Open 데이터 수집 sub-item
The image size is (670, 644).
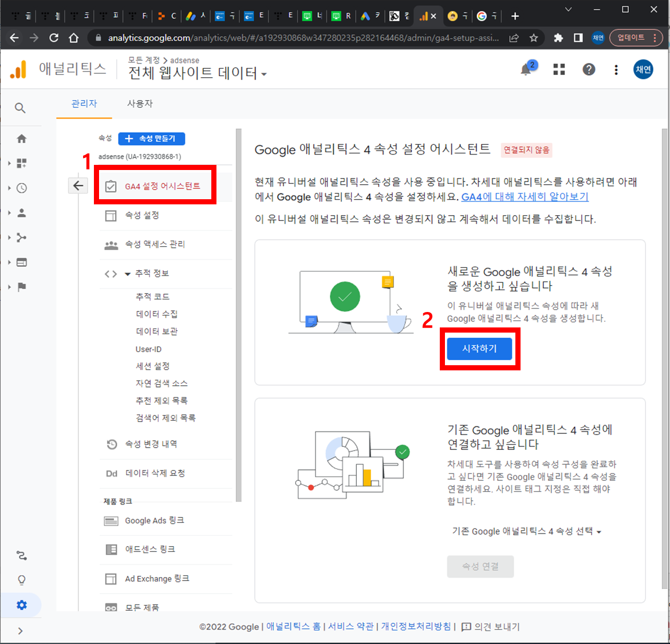click(x=156, y=314)
